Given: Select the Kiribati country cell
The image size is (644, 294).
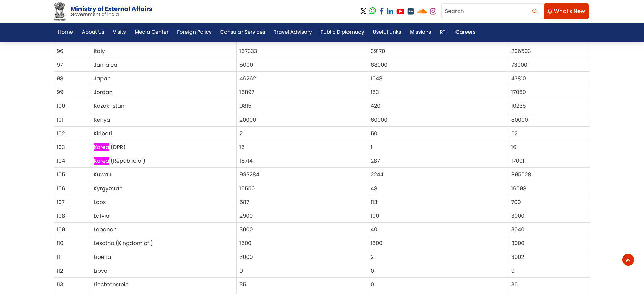Looking at the screenshot, I should click(164, 134).
